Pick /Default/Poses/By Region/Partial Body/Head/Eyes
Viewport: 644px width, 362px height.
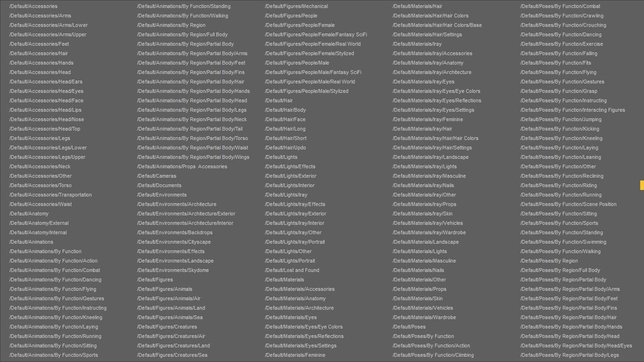click(576, 346)
